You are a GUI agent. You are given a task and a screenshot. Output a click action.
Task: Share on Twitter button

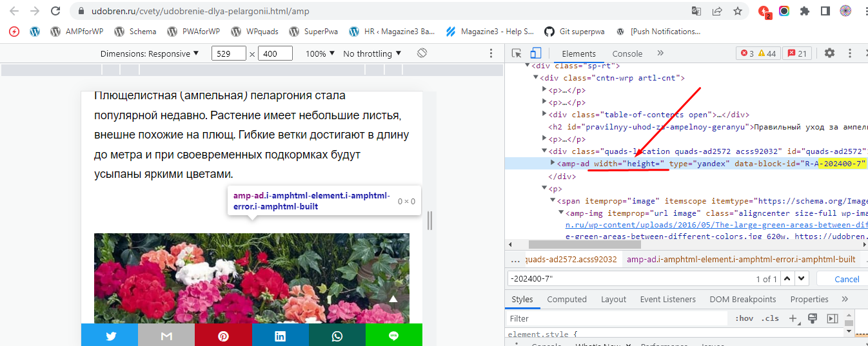coord(110,335)
